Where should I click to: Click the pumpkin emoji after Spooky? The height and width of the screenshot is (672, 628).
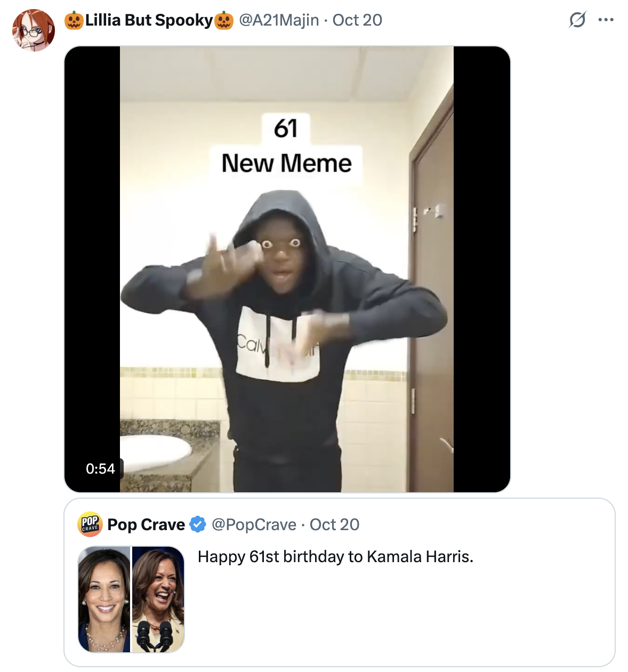[x=224, y=21]
